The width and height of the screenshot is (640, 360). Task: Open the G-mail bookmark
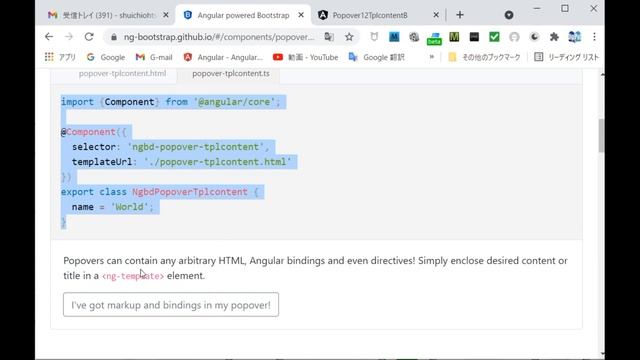tap(154, 57)
